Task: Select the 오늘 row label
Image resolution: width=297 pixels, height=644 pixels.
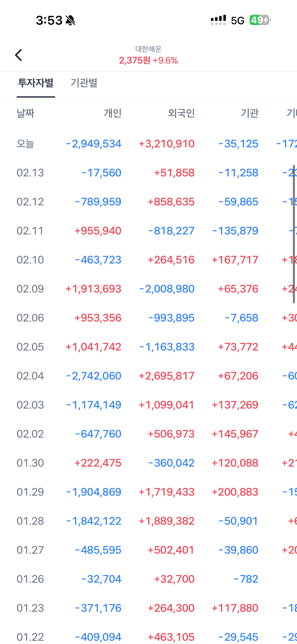Action: coord(25,144)
